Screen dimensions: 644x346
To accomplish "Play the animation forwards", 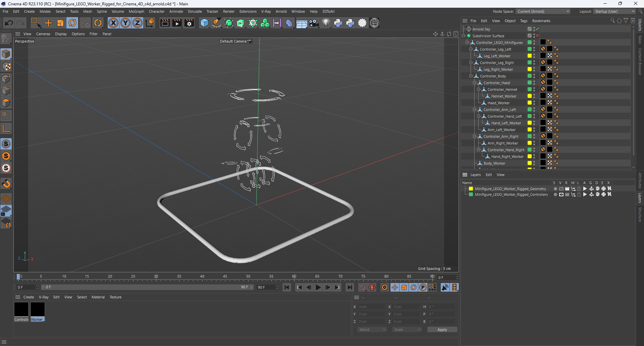I will (318, 287).
